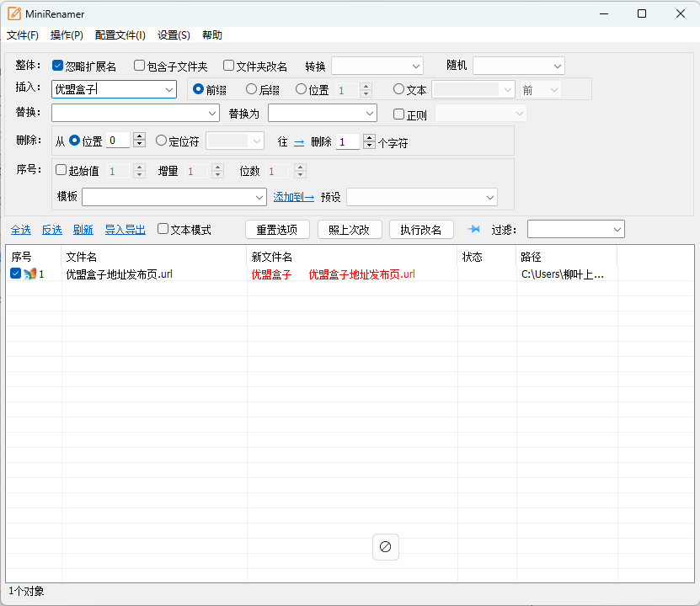Image resolution: width=700 pixels, height=606 pixels.
Task: Click the 状态 column header
Action: pyautogui.click(x=487, y=257)
